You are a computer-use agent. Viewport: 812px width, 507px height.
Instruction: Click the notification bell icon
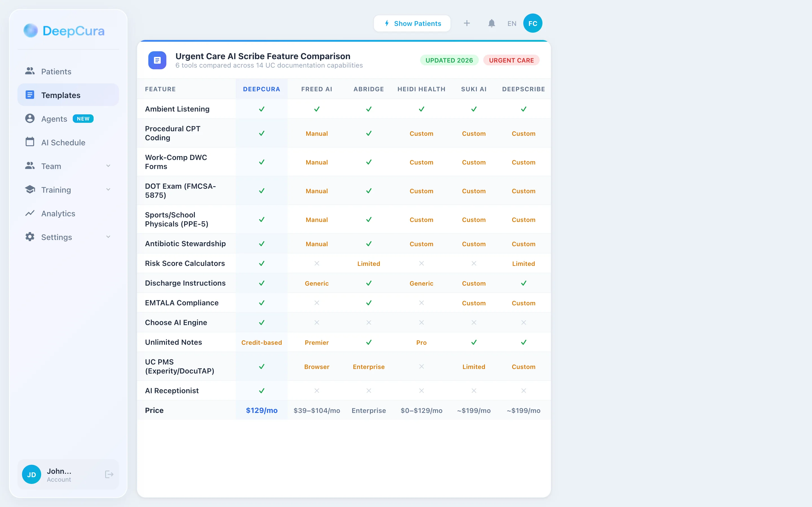click(491, 23)
